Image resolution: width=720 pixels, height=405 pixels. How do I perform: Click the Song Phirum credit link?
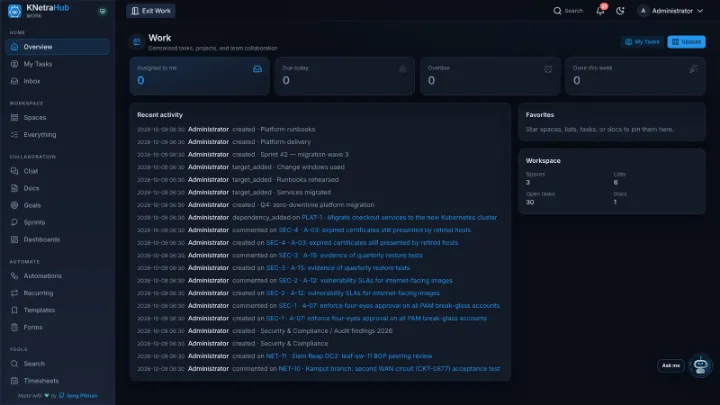coord(82,396)
